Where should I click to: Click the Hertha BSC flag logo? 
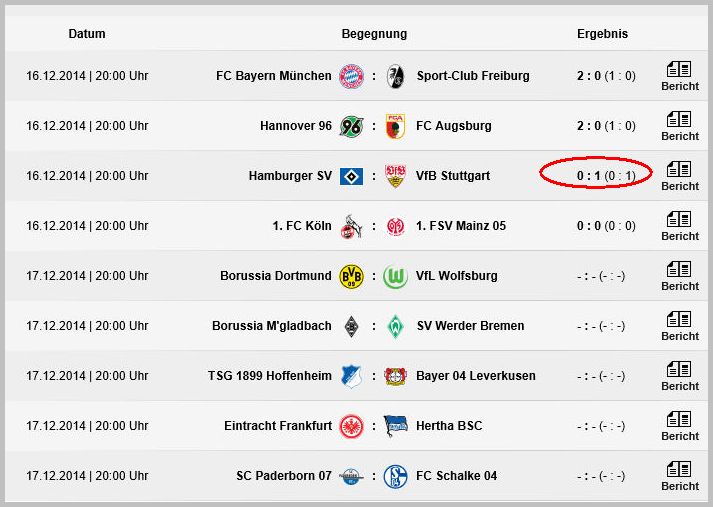point(395,426)
